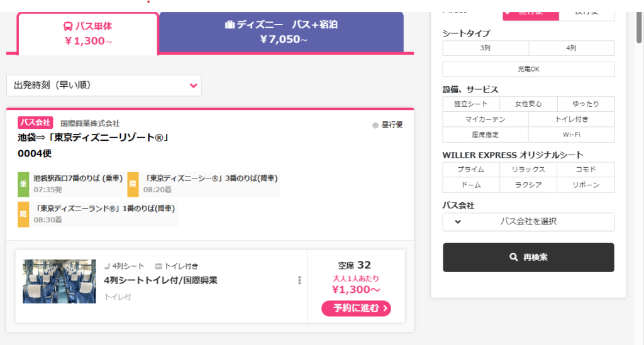Viewport: 644px width, 345px height.
Task: Toggle the 3列 seat type filter
Action: coord(486,48)
